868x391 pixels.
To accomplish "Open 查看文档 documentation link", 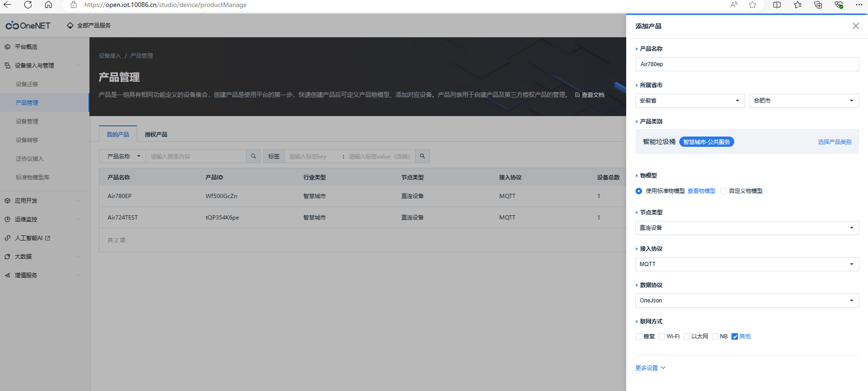I will (x=590, y=95).
